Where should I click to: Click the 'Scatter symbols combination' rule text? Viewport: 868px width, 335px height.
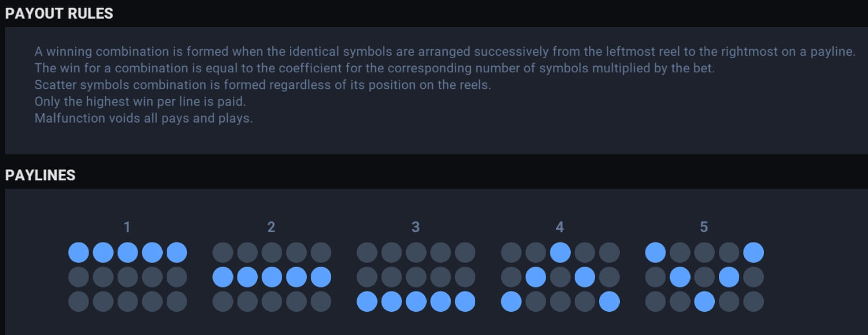pyautogui.click(x=263, y=85)
